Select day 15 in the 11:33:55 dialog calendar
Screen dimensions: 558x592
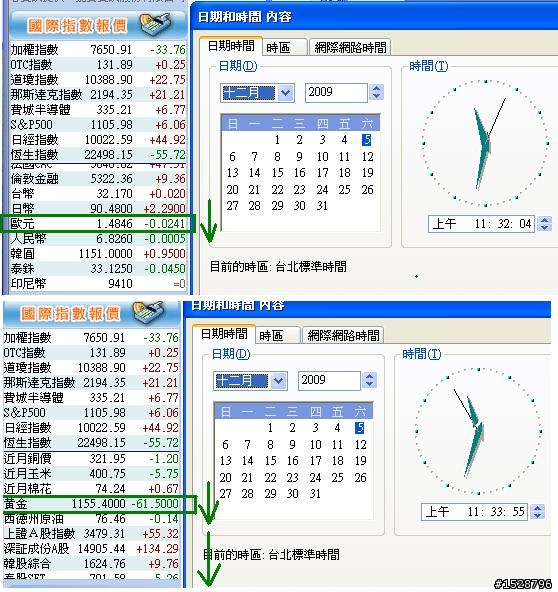(x=270, y=461)
